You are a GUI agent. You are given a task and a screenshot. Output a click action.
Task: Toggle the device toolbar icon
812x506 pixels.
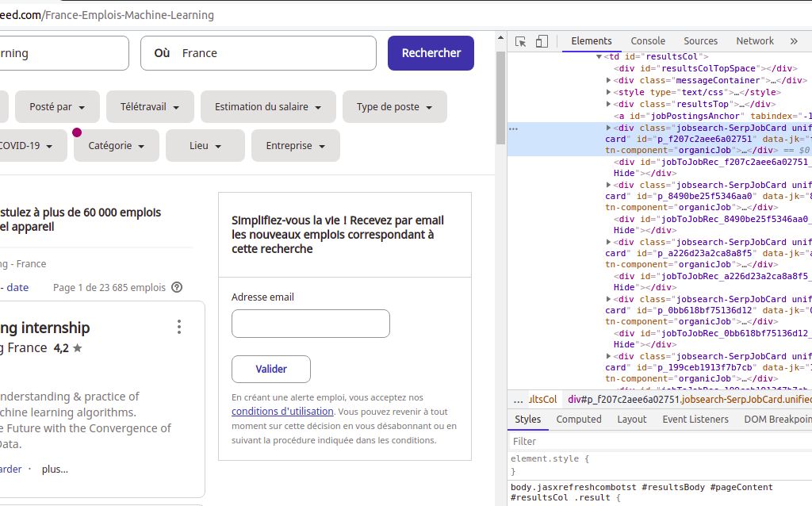coord(542,41)
